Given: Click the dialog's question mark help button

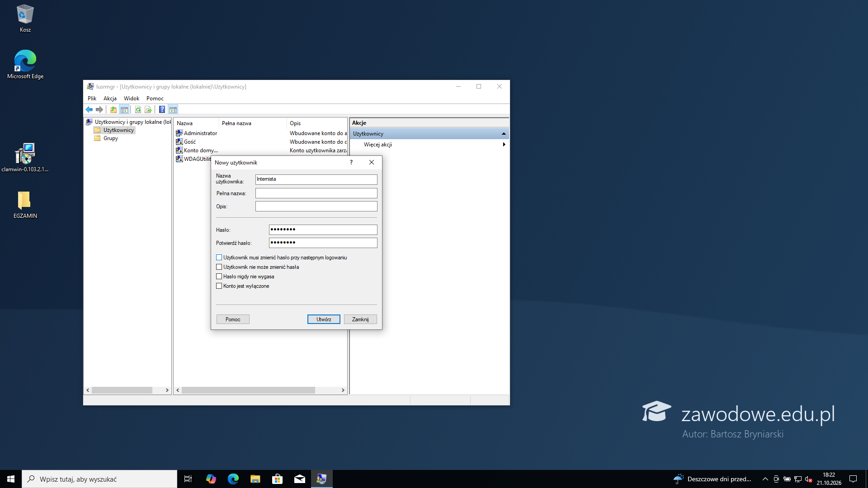Looking at the screenshot, I should pyautogui.click(x=351, y=163).
